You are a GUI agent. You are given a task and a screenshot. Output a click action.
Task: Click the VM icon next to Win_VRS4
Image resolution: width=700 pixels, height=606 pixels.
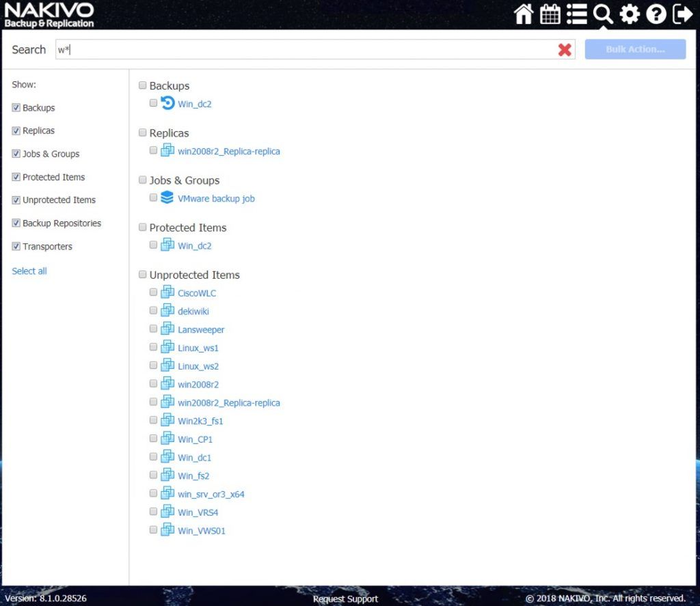click(x=167, y=512)
